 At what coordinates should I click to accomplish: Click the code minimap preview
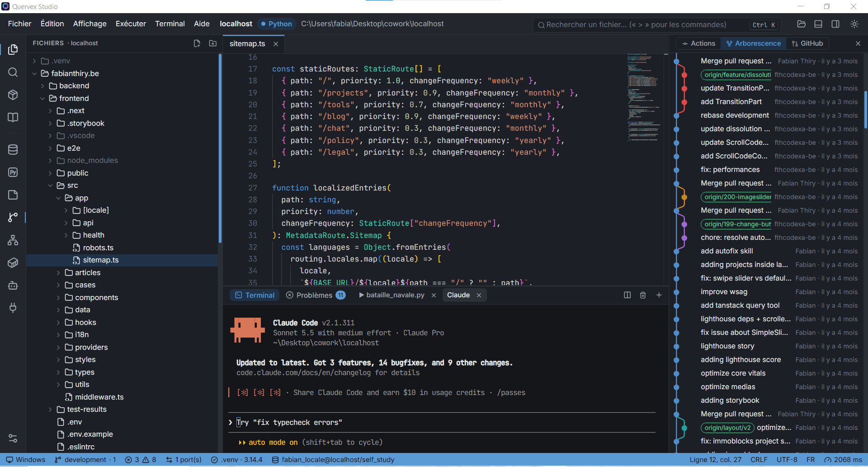(x=644, y=97)
